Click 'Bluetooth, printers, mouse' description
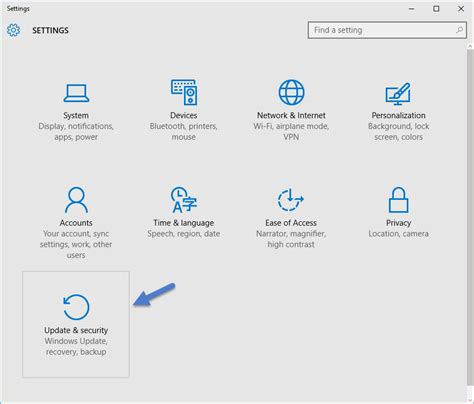This screenshot has width=474, height=404. point(184,132)
